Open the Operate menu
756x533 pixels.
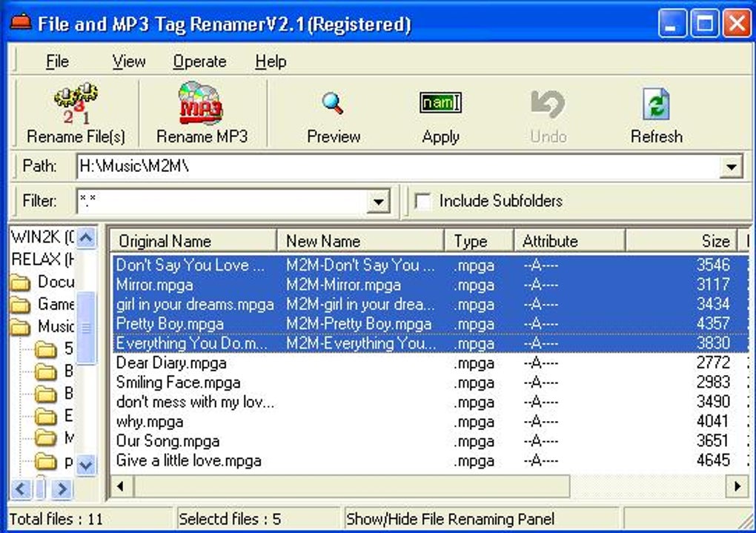199,62
